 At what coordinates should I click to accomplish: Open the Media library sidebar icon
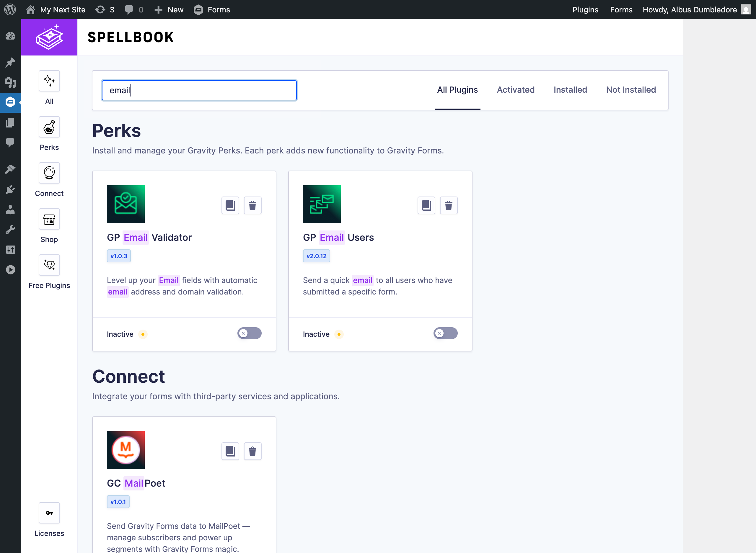(10, 82)
